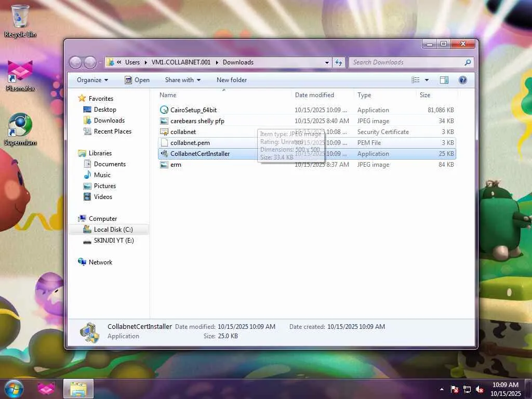The height and width of the screenshot is (399, 532).
Task: Click the VM1.COLLABNET.001 breadcrumb segment
Action: click(181, 62)
